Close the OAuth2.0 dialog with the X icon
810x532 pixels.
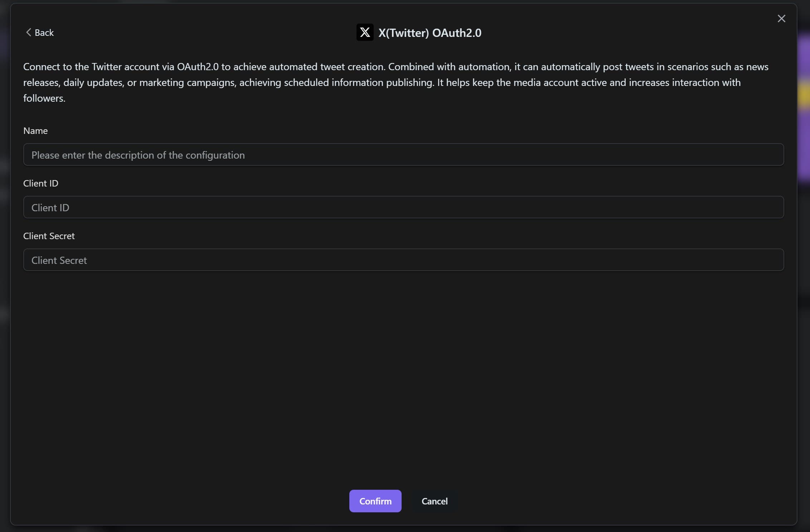click(781, 19)
